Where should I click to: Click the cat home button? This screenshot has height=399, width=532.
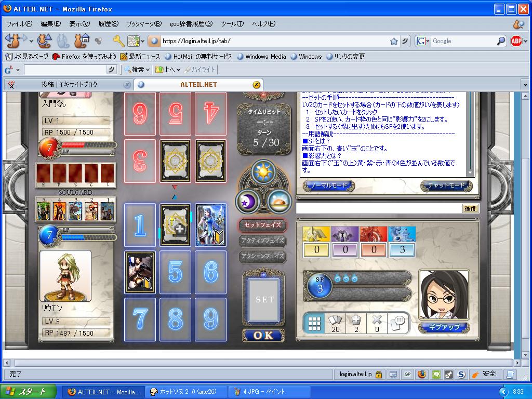point(82,41)
